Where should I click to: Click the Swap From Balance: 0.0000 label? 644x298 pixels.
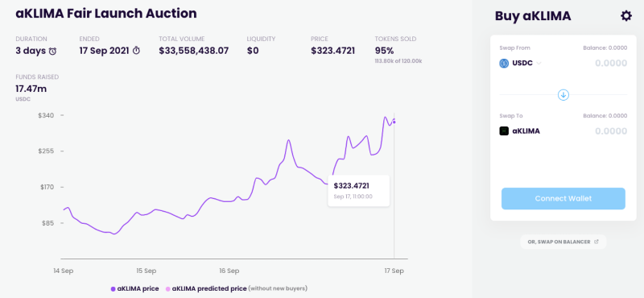[x=605, y=48]
